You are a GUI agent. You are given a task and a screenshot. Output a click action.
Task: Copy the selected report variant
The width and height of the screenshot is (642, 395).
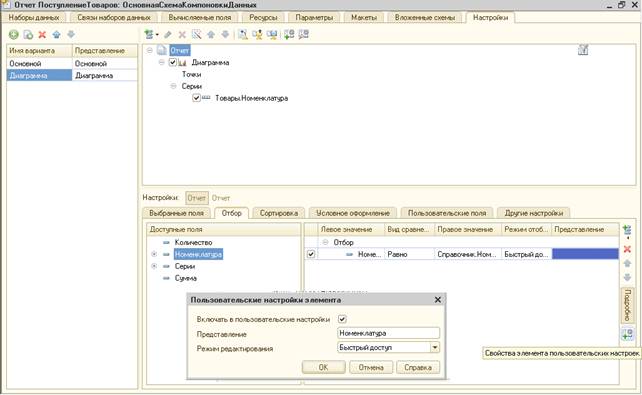(x=28, y=35)
